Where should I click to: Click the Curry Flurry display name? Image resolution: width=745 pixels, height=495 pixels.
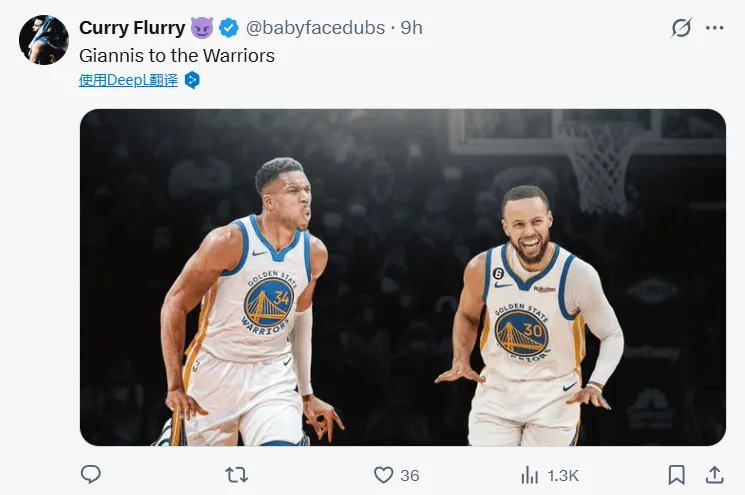pyautogui.click(x=130, y=28)
